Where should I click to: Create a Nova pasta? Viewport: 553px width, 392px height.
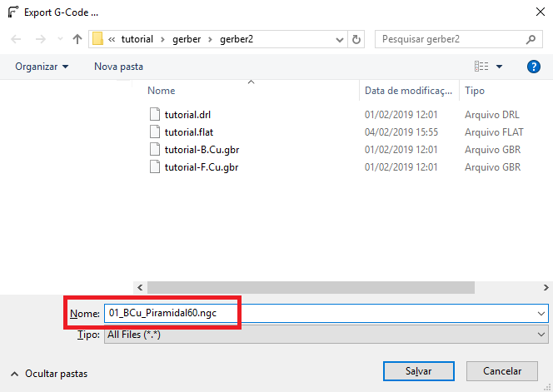(x=118, y=67)
